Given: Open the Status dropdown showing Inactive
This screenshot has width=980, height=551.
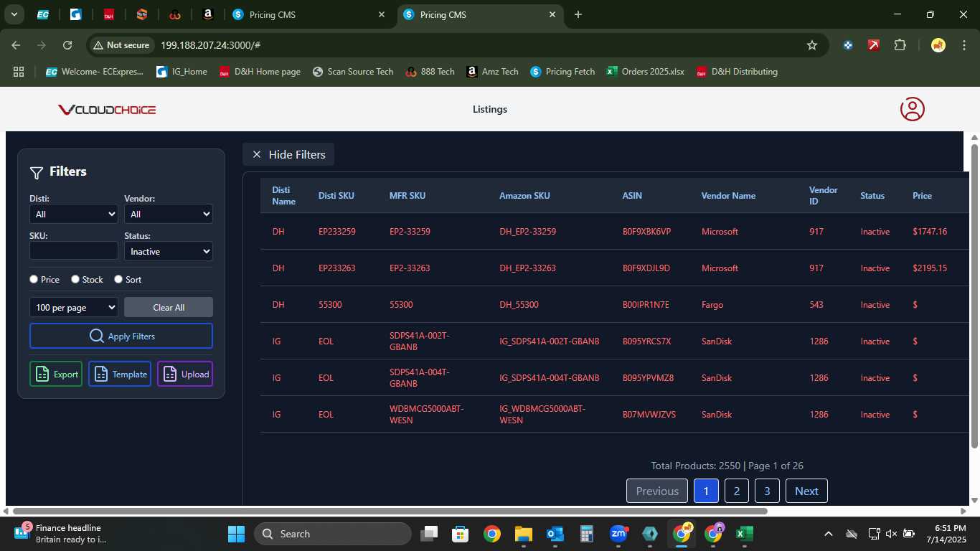Looking at the screenshot, I should (x=169, y=251).
